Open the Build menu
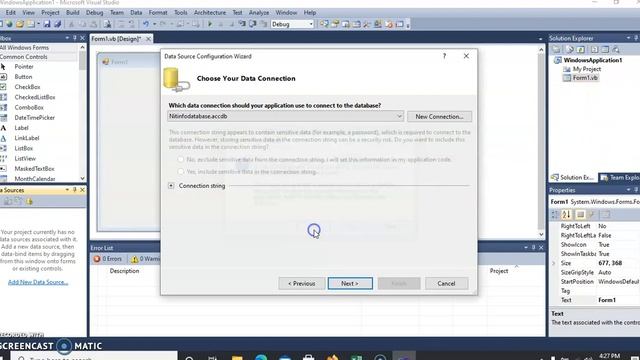Viewport: 640px width, 360px height. pyautogui.click(x=73, y=13)
